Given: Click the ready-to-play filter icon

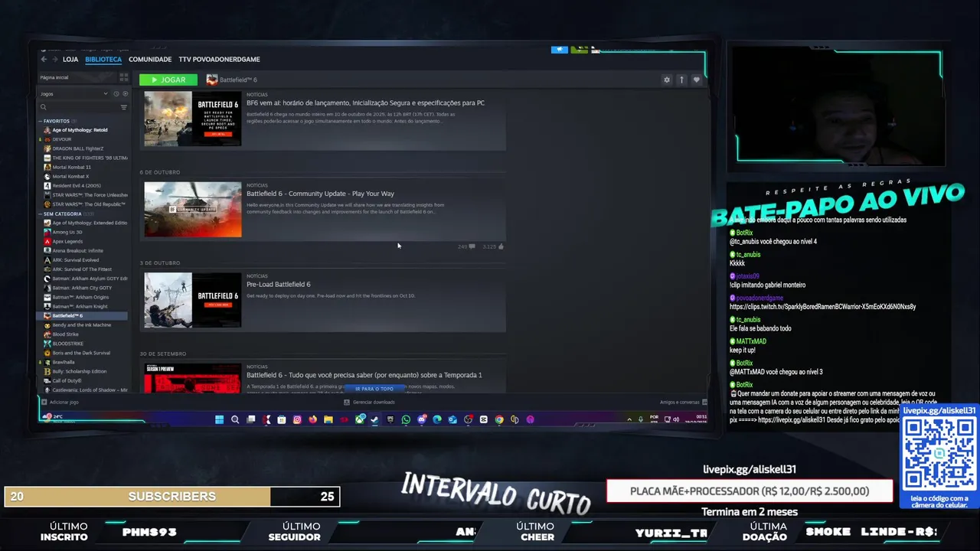Looking at the screenshot, I should (125, 93).
